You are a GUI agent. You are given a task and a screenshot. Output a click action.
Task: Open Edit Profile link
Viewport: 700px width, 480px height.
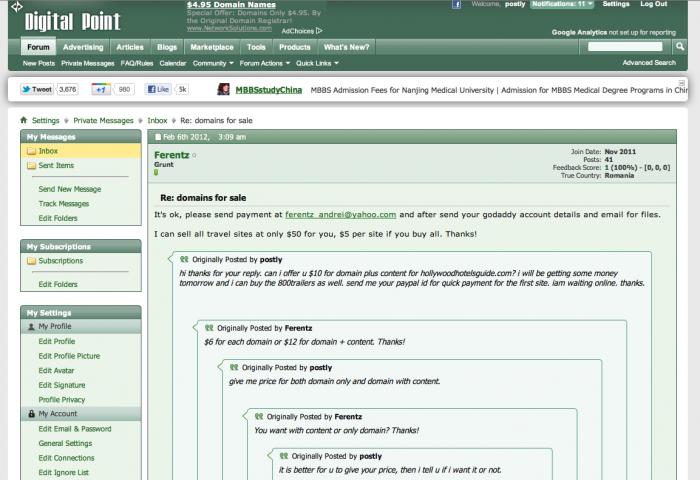click(x=57, y=342)
